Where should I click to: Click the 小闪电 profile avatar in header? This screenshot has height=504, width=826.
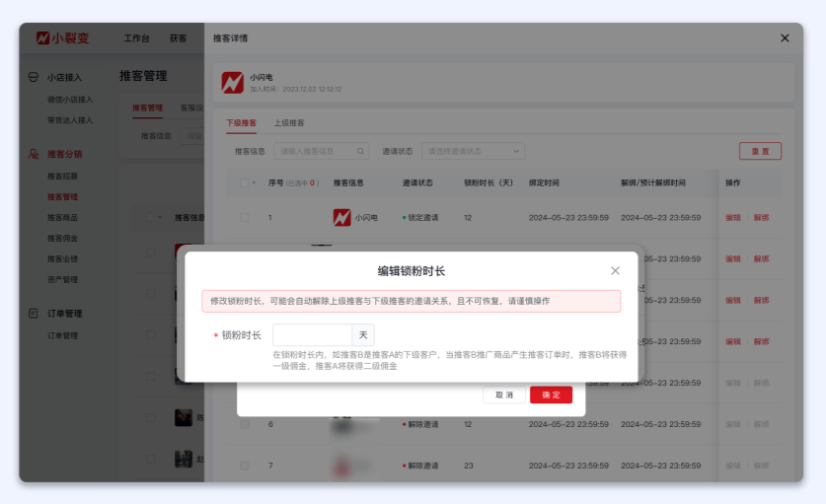coord(232,83)
